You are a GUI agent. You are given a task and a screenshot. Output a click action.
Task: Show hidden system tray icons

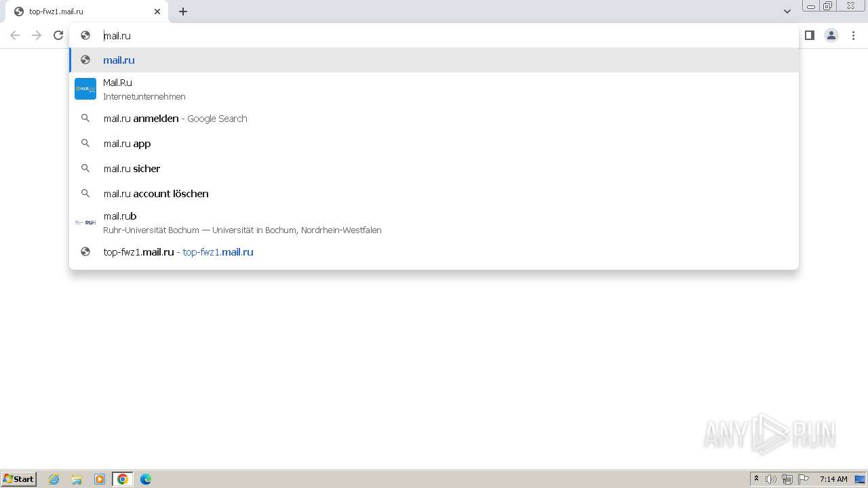click(757, 479)
